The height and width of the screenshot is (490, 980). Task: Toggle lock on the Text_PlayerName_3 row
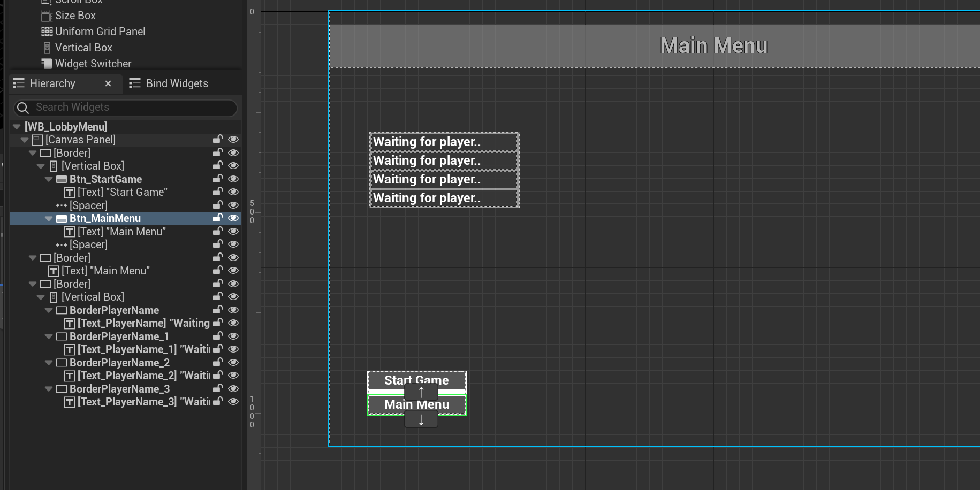pyautogui.click(x=217, y=402)
